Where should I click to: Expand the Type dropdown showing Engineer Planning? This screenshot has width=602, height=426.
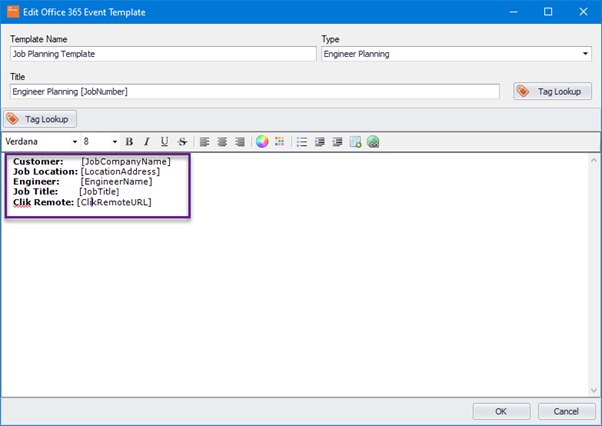[x=585, y=54]
